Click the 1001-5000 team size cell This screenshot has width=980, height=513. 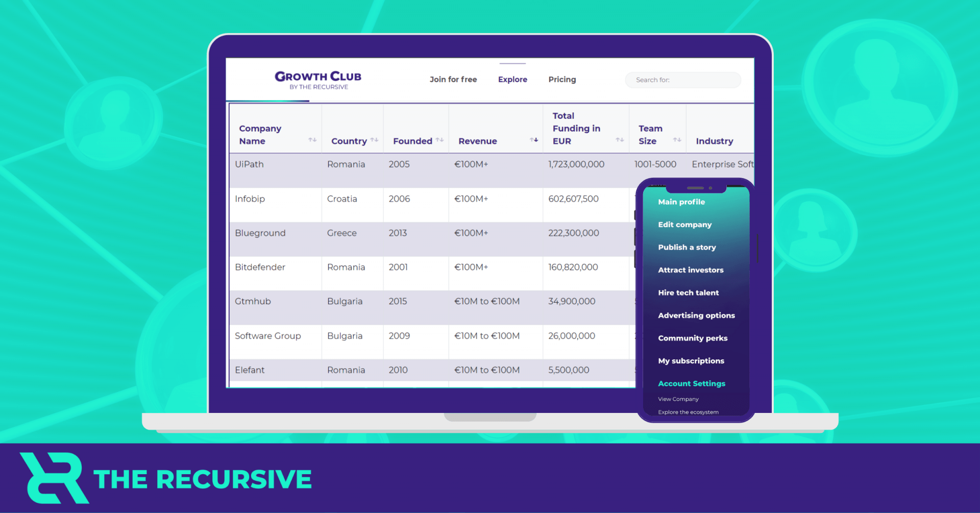[x=655, y=164]
